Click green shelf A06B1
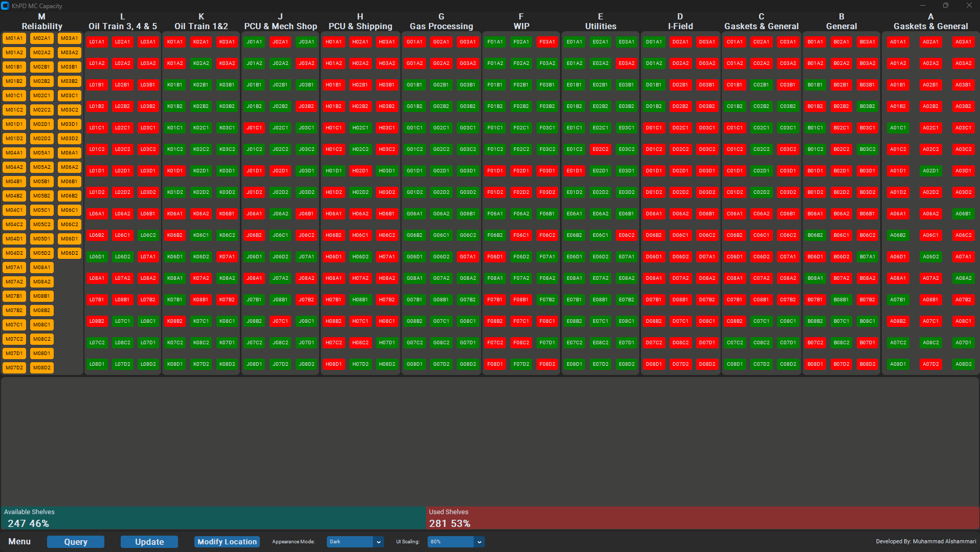 (964, 214)
